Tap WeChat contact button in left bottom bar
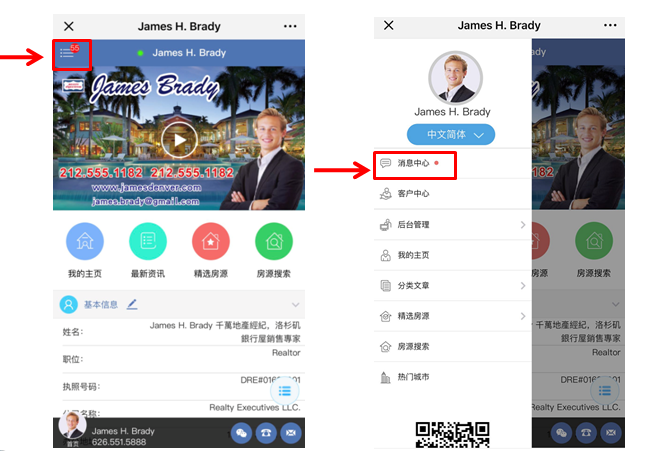 tap(241, 433)
